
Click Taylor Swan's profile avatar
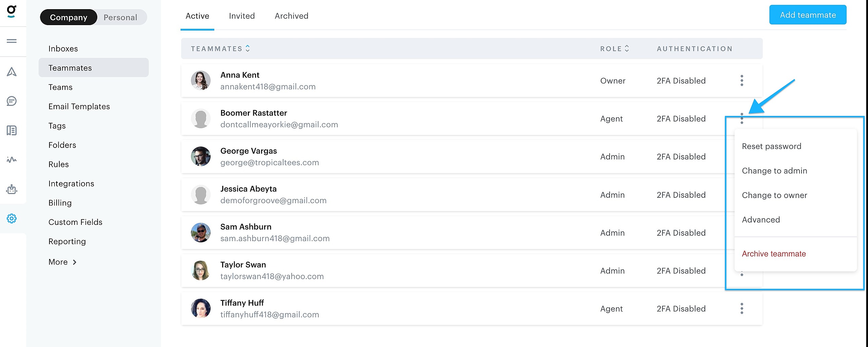click(201, 271)
